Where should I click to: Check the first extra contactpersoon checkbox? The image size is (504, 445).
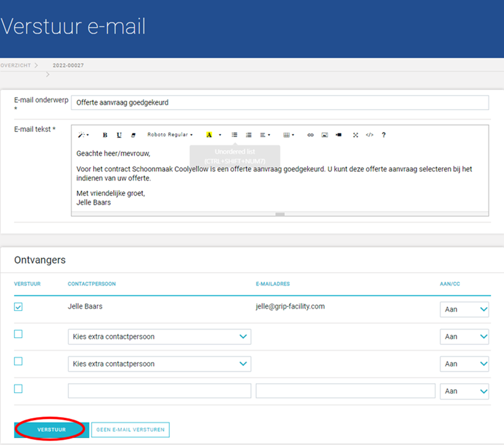tap(18, 334)
